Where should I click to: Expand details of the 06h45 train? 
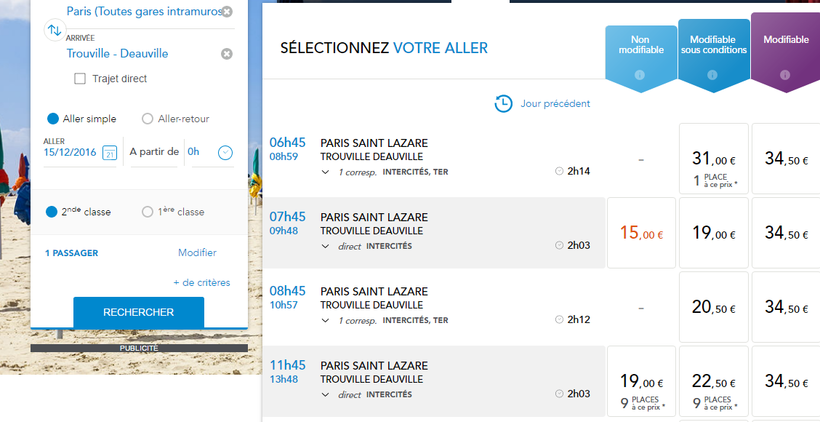325,172
